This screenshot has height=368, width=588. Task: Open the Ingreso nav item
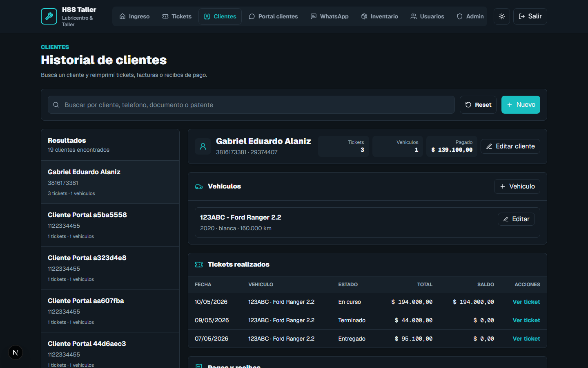[134, 16]
